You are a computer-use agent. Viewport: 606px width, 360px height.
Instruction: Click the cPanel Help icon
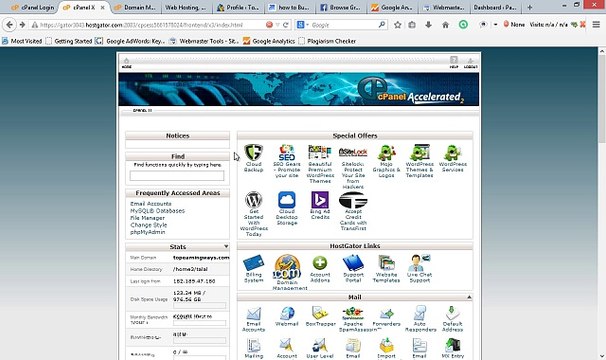[x=454, y=62]
